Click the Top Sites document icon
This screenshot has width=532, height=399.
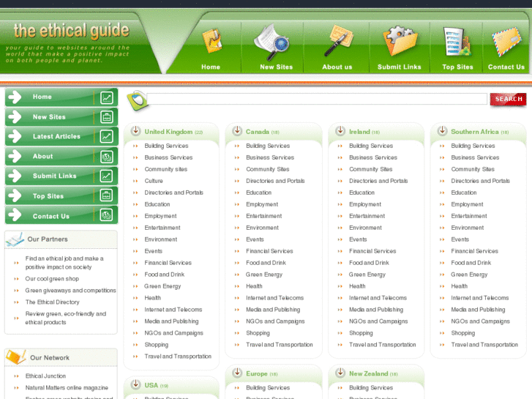(457, 42)
